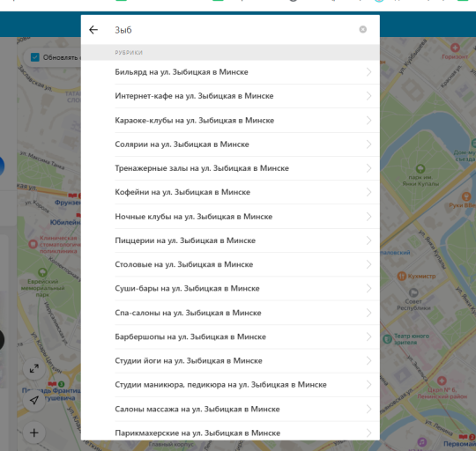Click Театр юного зрителя map marker

[x=387, y=339]
